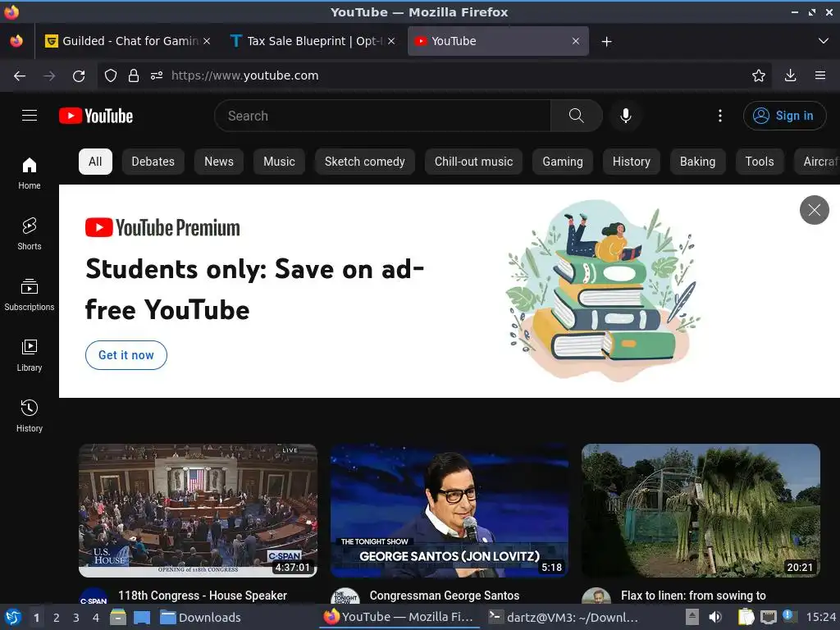Image resolution: width=840 pixels, height=630 pixels.
Task: Click the YouTube search field
Action: pos(382,116)
